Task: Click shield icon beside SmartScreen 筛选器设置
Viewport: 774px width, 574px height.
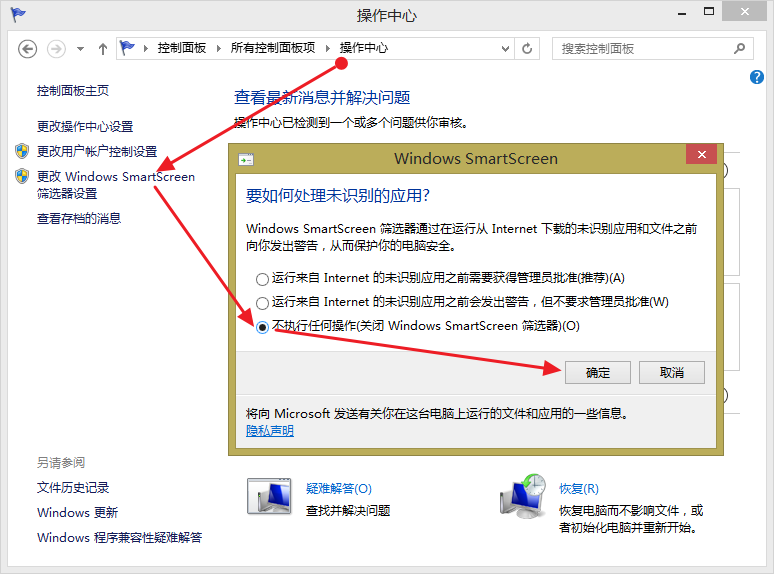Action: coord(22,176)
